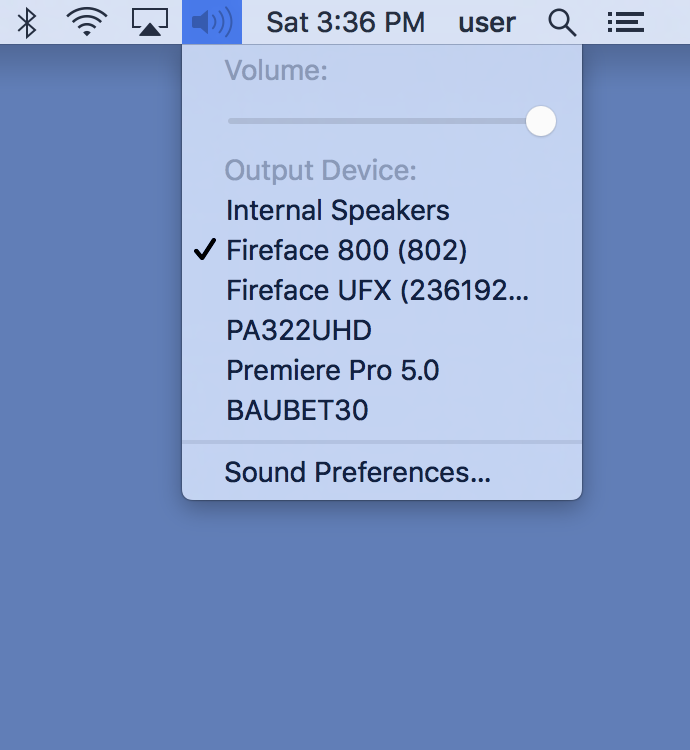Switch output to Fireface UFX device

377,290
